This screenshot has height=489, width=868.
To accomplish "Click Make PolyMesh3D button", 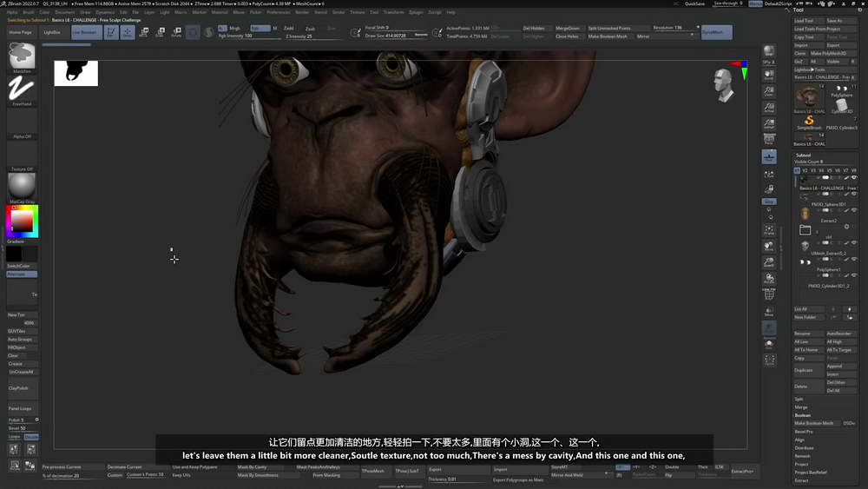I will (x=833, y=53).
